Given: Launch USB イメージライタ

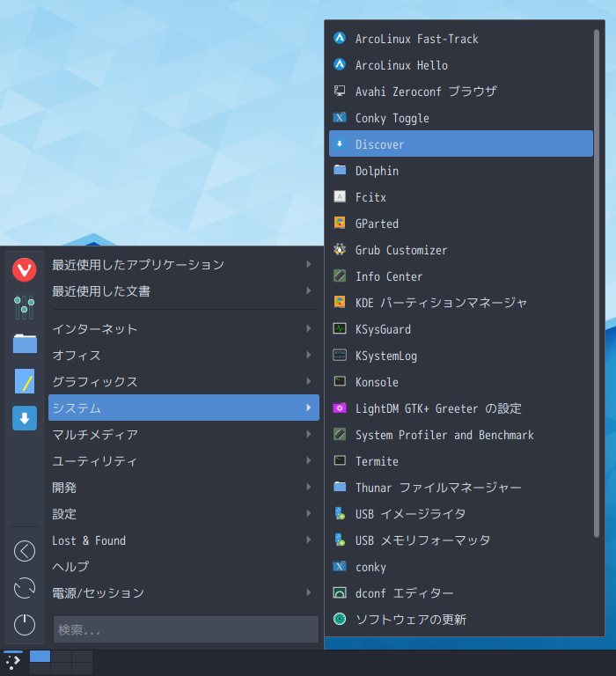Looking at the screenshot, I should click(x=461, y=513).
